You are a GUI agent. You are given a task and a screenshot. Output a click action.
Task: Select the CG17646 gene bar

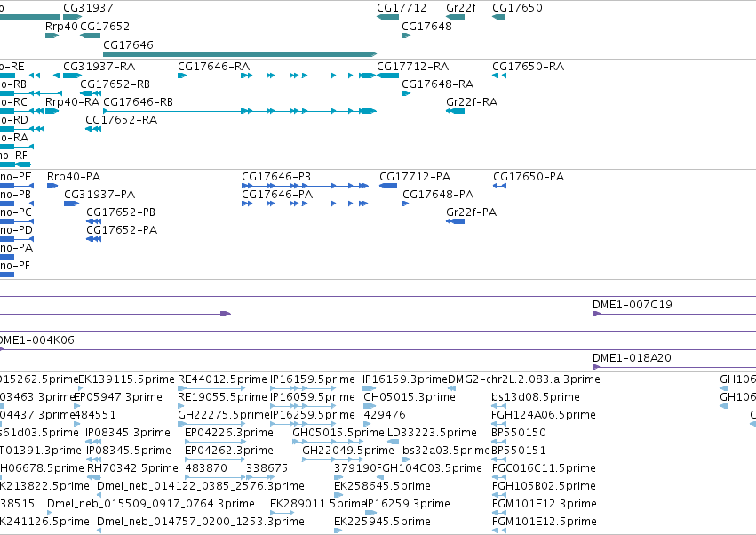click(240, 54)
